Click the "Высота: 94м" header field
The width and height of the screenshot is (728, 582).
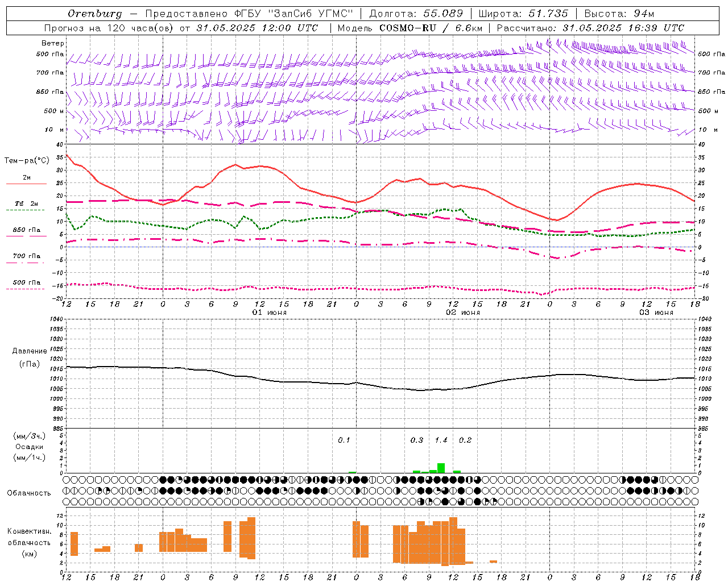pyautogui.click(x=619, y=14)
